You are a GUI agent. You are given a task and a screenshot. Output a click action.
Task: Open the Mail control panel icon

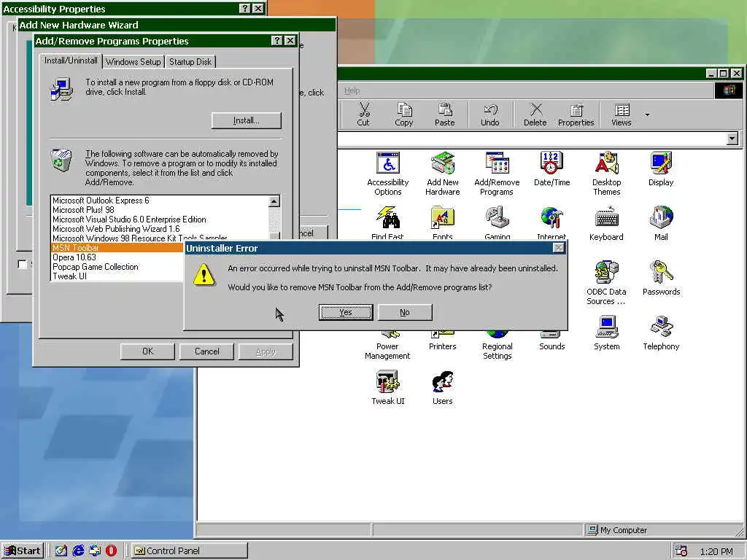[x=661, y=224]
